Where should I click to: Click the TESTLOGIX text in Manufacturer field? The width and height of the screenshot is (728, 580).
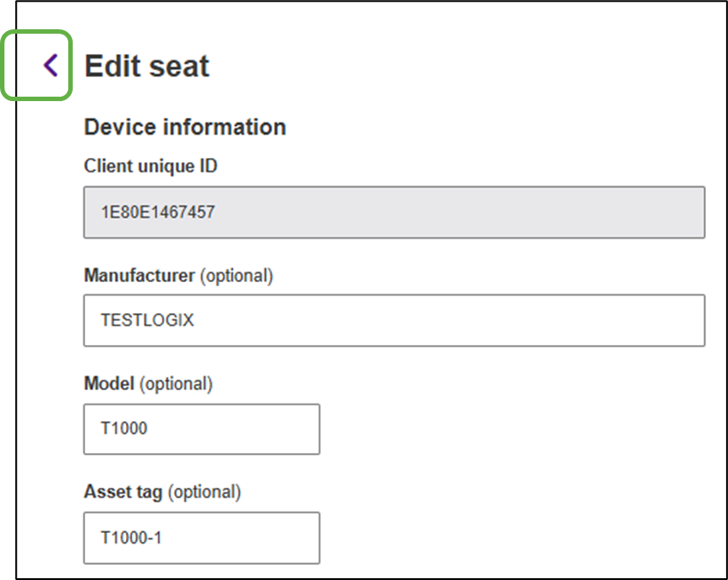click(x=147, y=321)
